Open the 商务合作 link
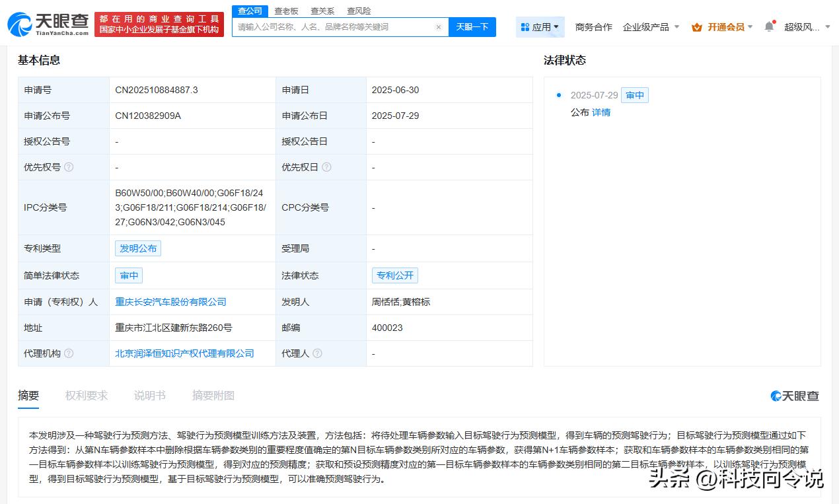The image size is (839, 504). click(x=594, y=27)
